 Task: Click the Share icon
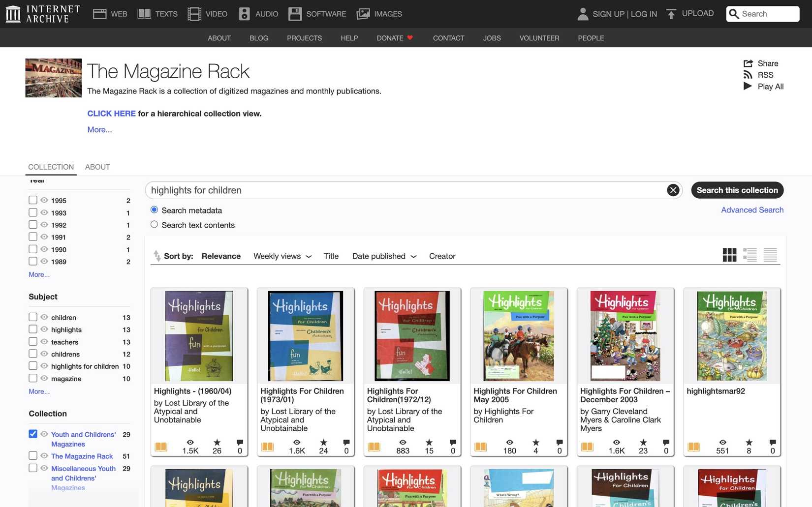748,63
